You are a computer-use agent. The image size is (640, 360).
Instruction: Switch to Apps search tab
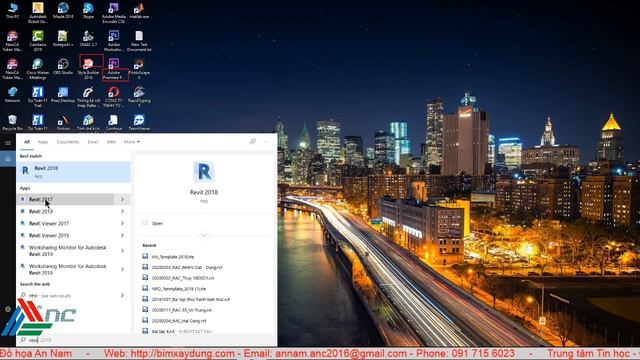click(x=43, y=142)
